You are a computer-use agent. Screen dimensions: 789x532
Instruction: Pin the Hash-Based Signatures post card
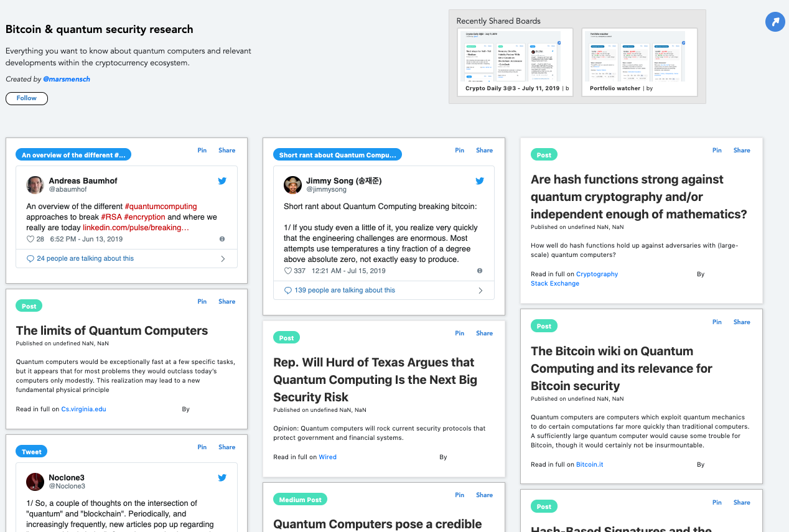pyautogui.click(x=717, y=503)
